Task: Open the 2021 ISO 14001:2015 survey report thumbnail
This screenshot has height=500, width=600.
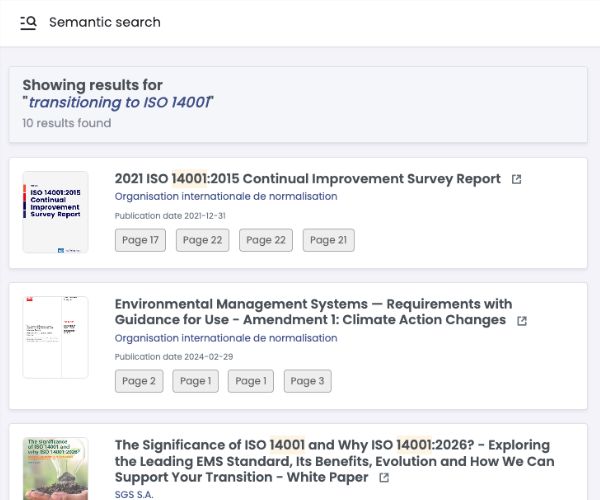Action: pos(55,212)
